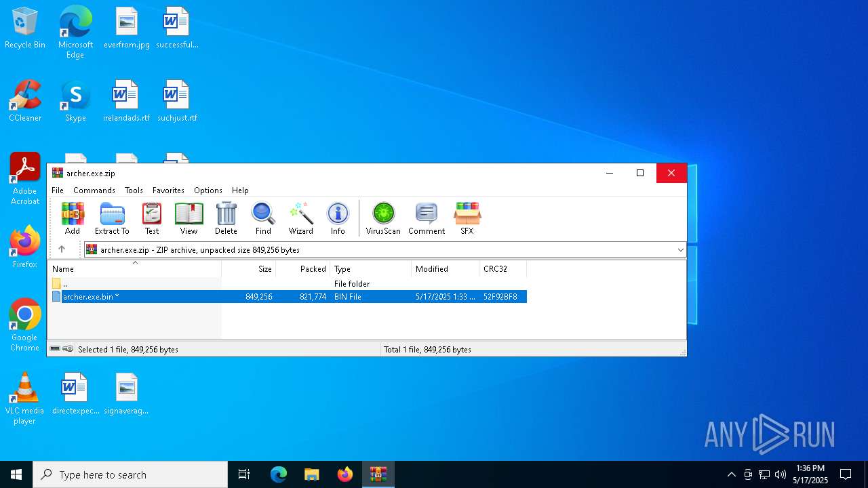Launch the Wizard wand tool
The width and height of the screenshot is (868, 488).
[301, 218]
